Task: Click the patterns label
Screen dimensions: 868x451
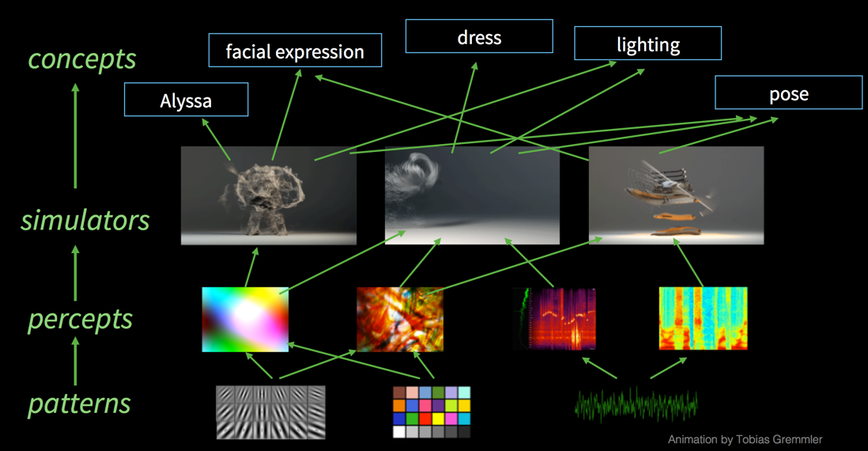Action: click(79, 404)
